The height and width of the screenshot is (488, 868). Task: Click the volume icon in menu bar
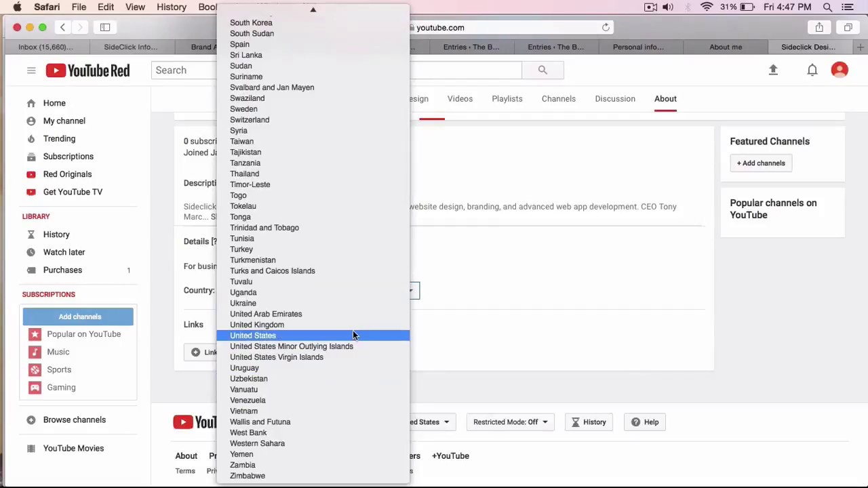[x=668, y=7]
